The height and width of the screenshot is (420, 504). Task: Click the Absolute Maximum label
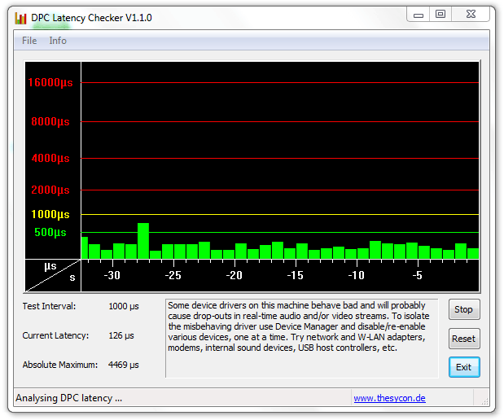point(60,365)
